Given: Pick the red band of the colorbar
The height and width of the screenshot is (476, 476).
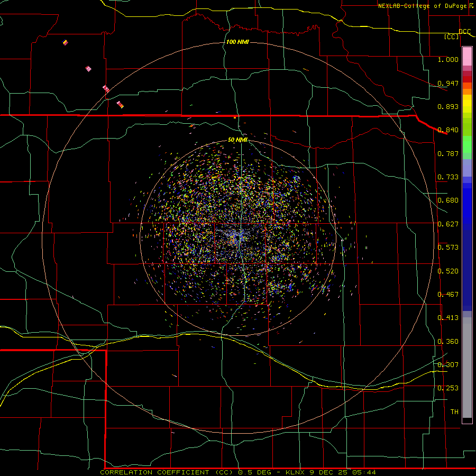Looking at the screenshot, I should click(x=467, y=79).
